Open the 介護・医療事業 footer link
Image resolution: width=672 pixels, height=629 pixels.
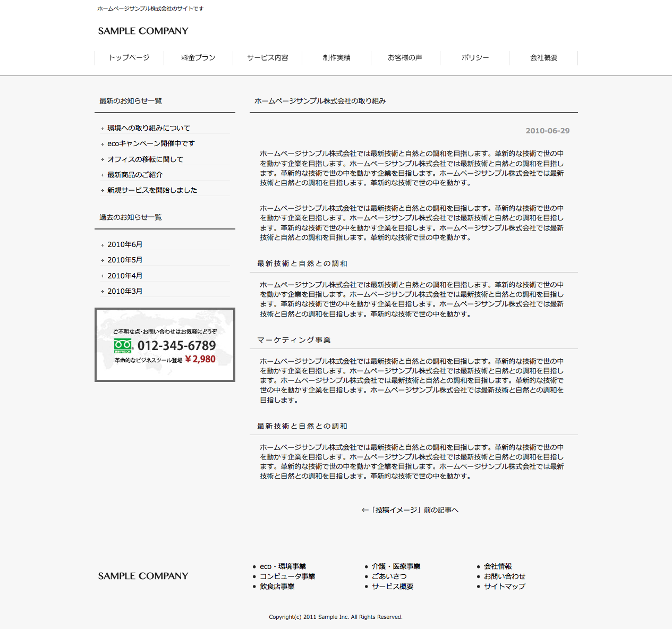[x=396, y=566]
